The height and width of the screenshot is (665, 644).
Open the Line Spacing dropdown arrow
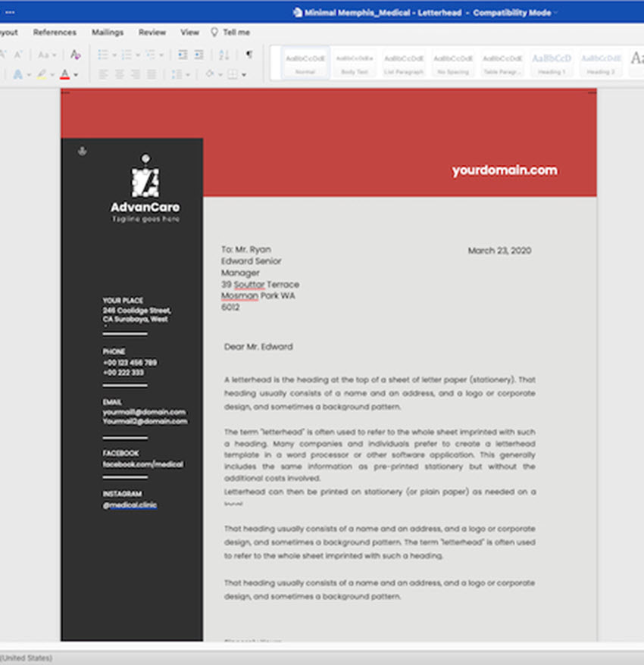187,75
